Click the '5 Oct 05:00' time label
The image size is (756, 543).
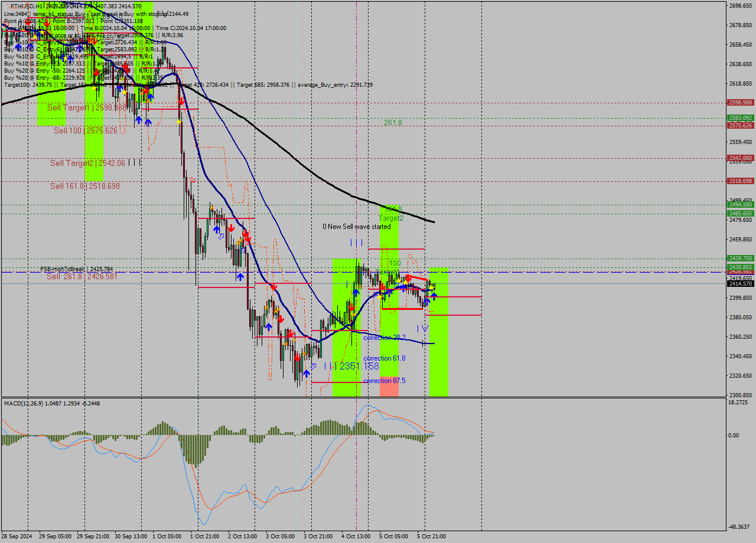click(393, 537)
